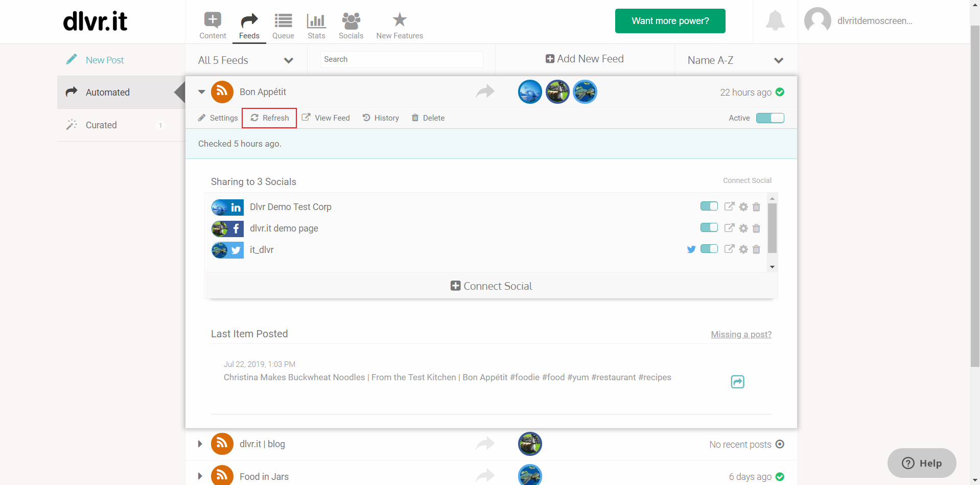Viewport: 980px width, 485px height.
Task: Click the share icon beside last posted item
Action: pos(737,382)
